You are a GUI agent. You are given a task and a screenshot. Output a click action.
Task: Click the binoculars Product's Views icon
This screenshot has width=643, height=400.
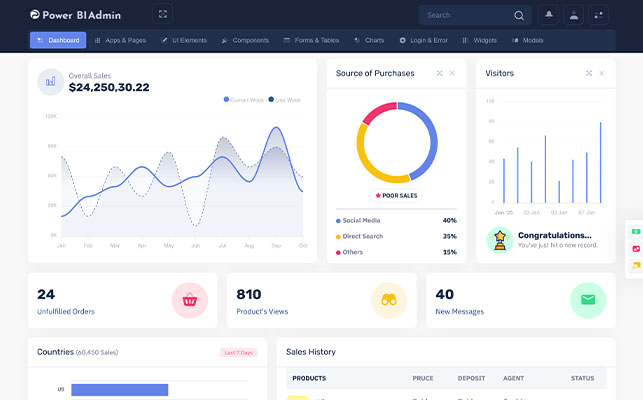(389, 300)
